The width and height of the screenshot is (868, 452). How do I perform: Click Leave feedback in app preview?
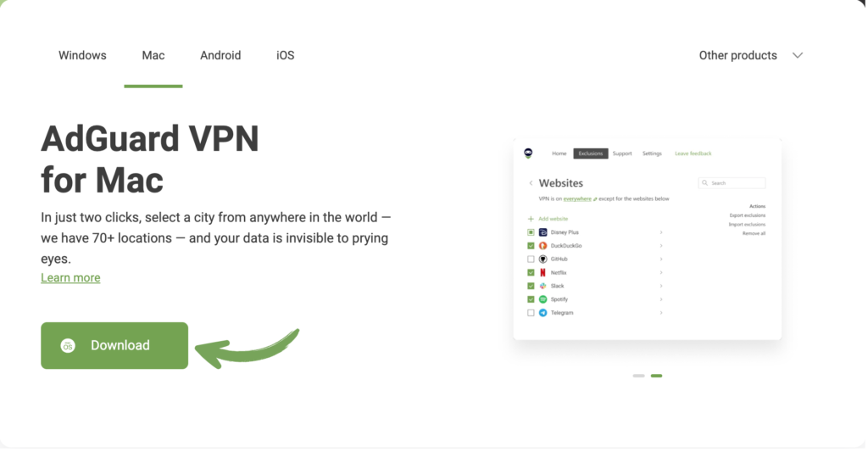(x=693, y=153)
